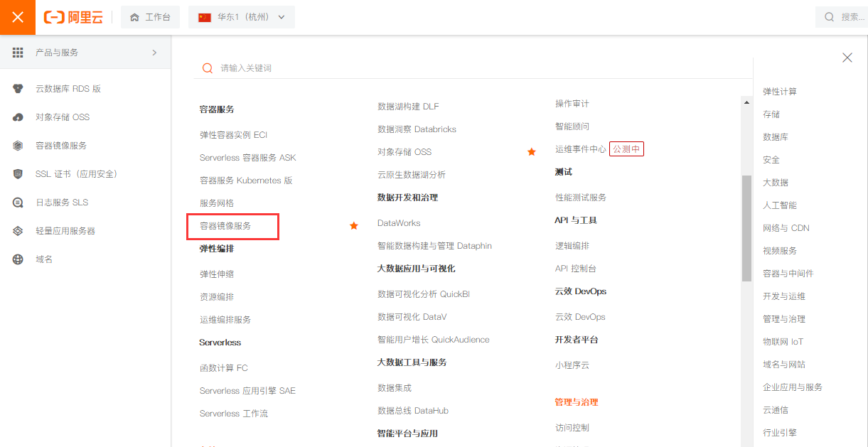The image size is (868, 447).
Task: Open Serverless 工作流 link
Action: (234, 414)
